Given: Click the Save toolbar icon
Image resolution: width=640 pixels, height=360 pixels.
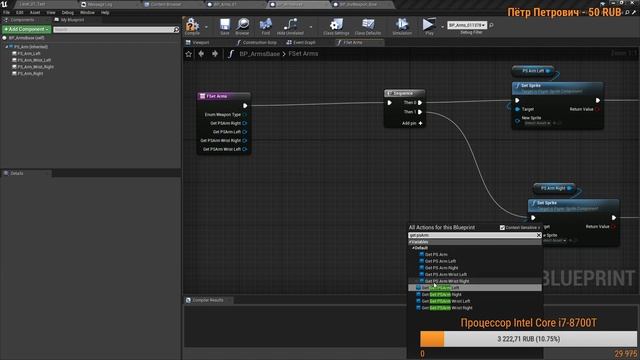Looking at the screenshot, I should [224, 24].
